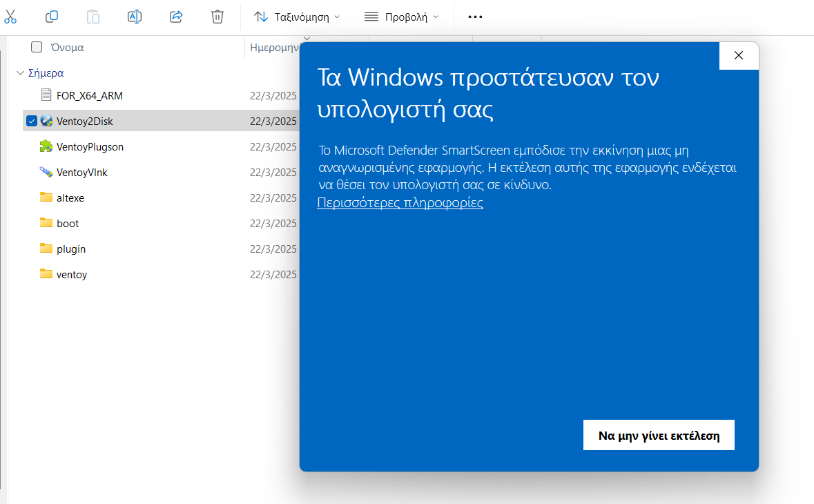Open the Προβολή view dropdown

pos(401,17)
